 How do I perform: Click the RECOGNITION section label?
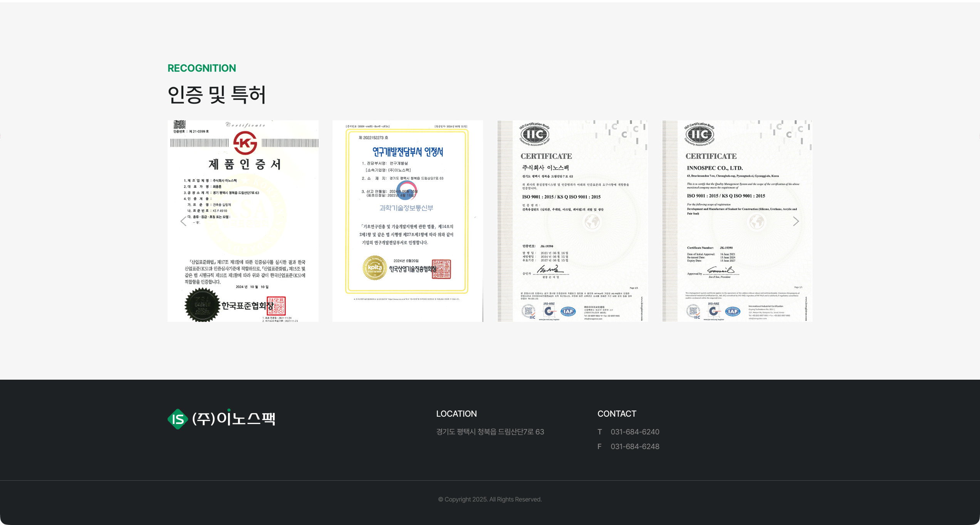[x=201, y=68]
